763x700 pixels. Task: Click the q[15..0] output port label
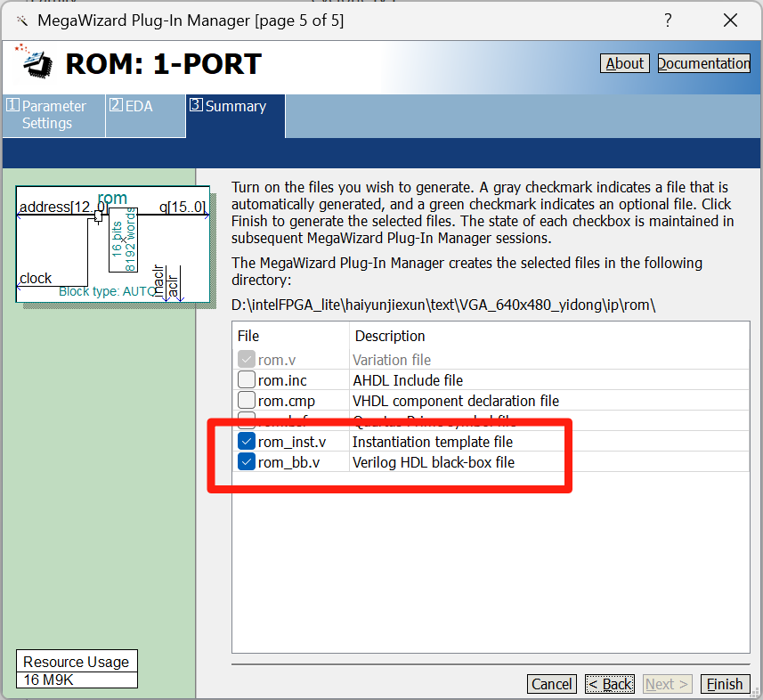[x=183, y=207]
